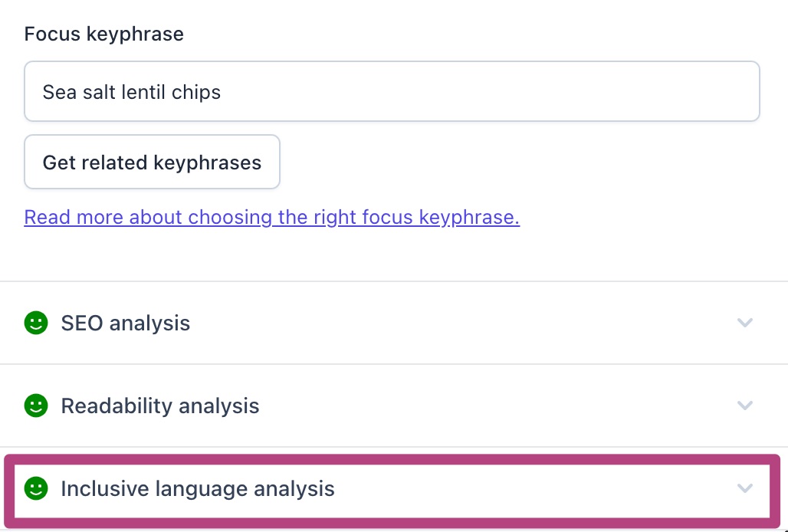
Task: Select the Readability analysis section title
Action: coord(159,406)
